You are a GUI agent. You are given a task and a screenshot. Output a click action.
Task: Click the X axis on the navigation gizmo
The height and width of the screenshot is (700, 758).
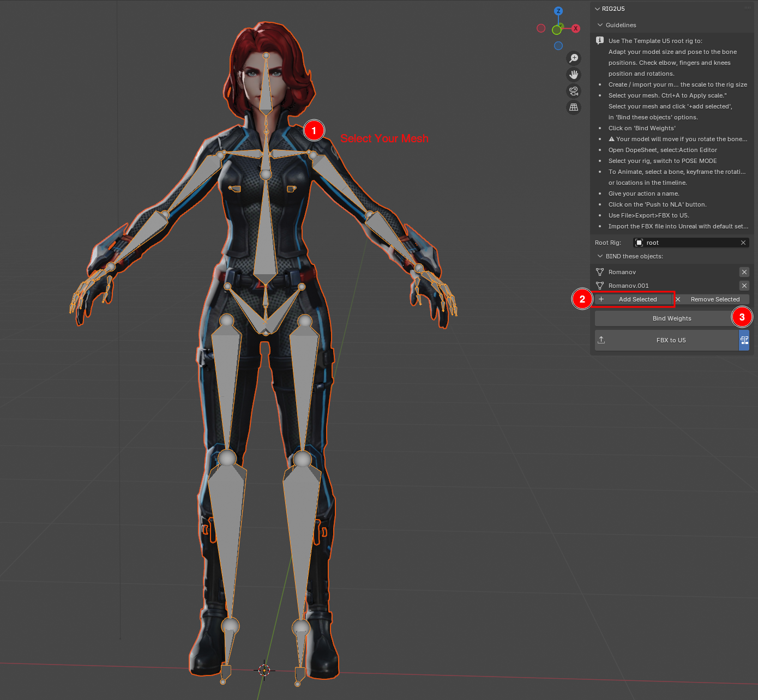click(x=576, y=28)
